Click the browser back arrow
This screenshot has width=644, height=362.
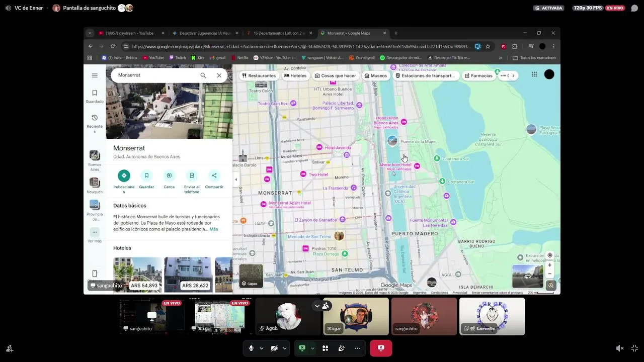[x=90, y=46]
